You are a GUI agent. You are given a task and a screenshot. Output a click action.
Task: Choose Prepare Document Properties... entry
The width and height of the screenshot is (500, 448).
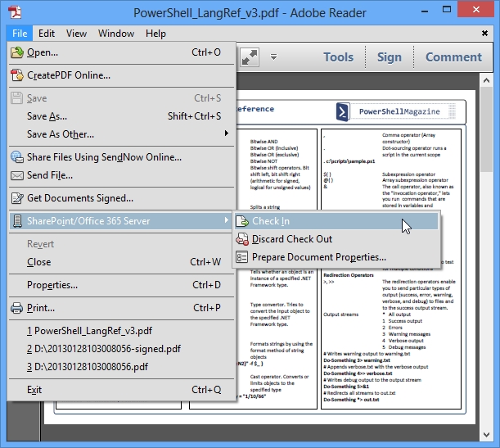click(x=336, y=257)
